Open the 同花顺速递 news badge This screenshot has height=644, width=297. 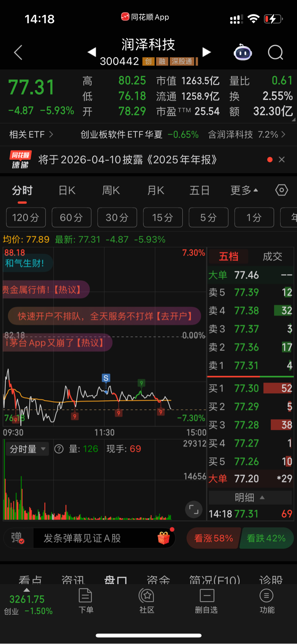tap(20, 160)
